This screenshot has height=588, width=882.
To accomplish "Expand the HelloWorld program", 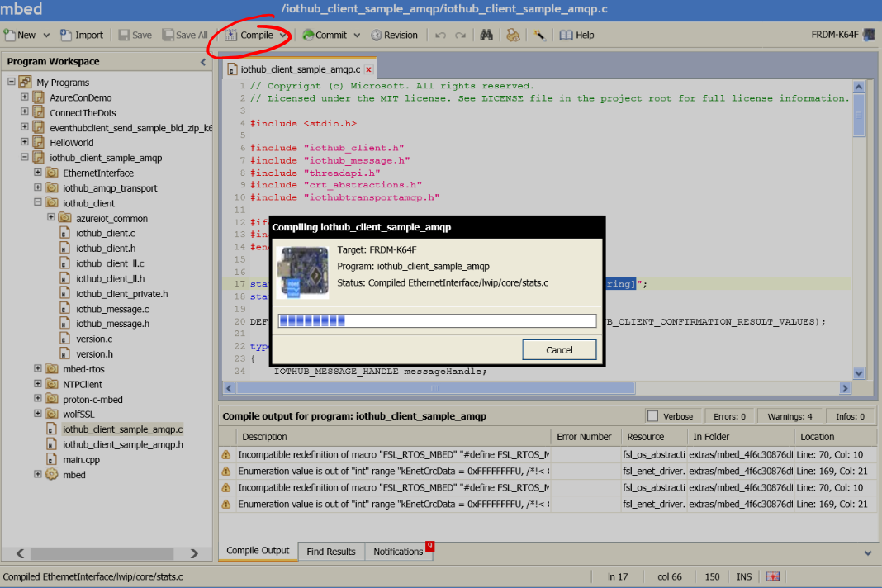I will 25,142.
